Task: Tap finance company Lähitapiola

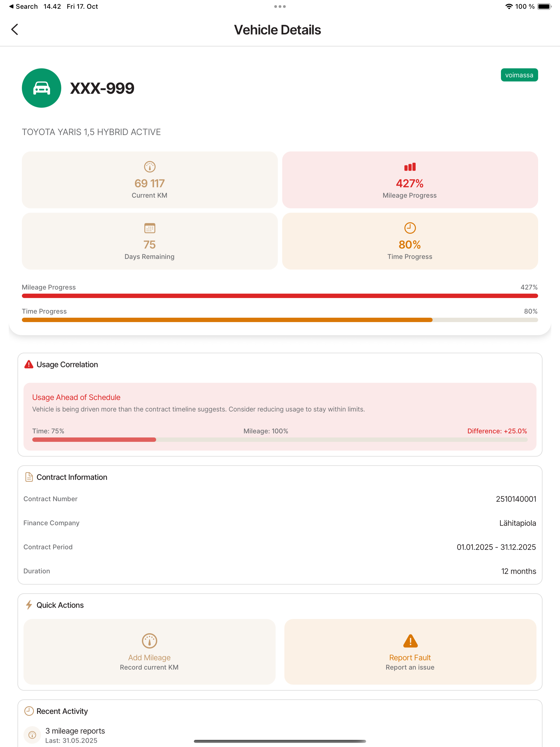Action: click(x=517, y=523)
